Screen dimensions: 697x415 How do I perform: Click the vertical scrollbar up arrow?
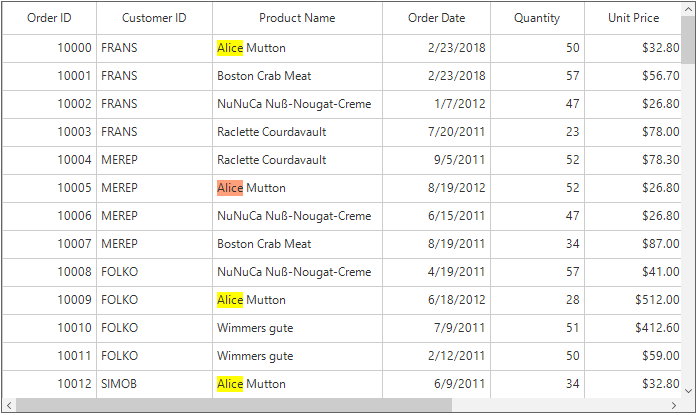(688, 9)
